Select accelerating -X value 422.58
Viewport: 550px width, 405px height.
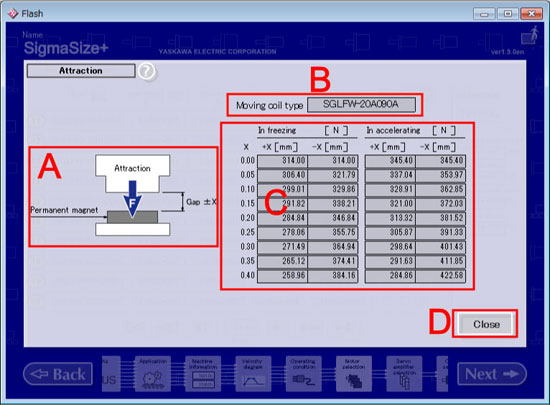tap(441, 276)
